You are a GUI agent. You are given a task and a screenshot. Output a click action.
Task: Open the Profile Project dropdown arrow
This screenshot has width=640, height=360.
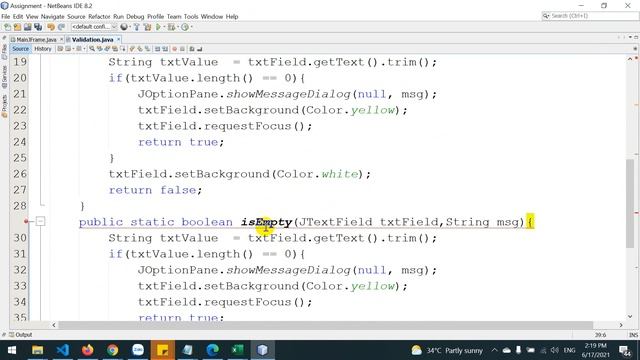[191, 27]
